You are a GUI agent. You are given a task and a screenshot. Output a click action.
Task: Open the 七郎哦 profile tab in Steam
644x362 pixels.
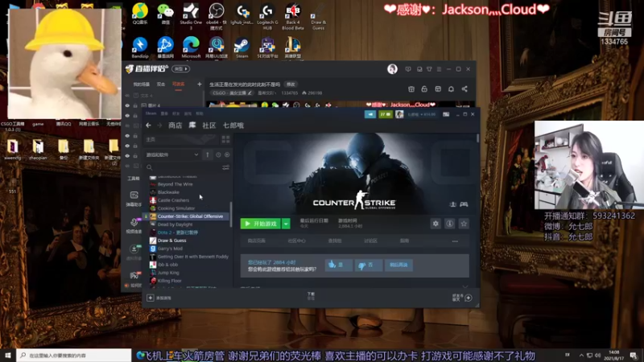point(233,125)
